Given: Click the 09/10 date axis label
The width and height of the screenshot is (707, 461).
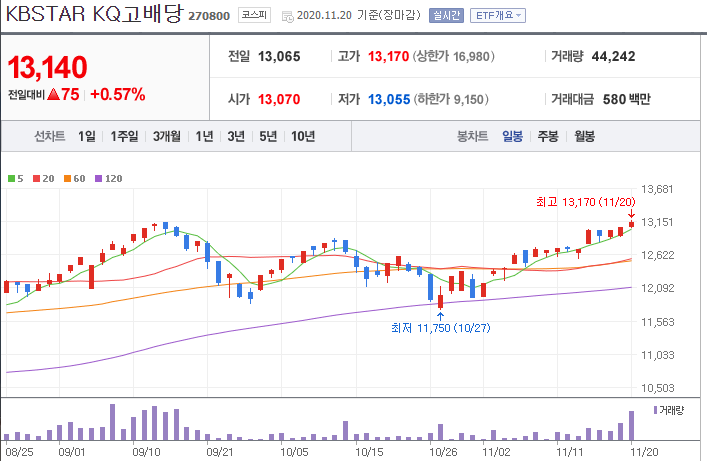Looking at the screenshot, I should (x=146, y=452).
